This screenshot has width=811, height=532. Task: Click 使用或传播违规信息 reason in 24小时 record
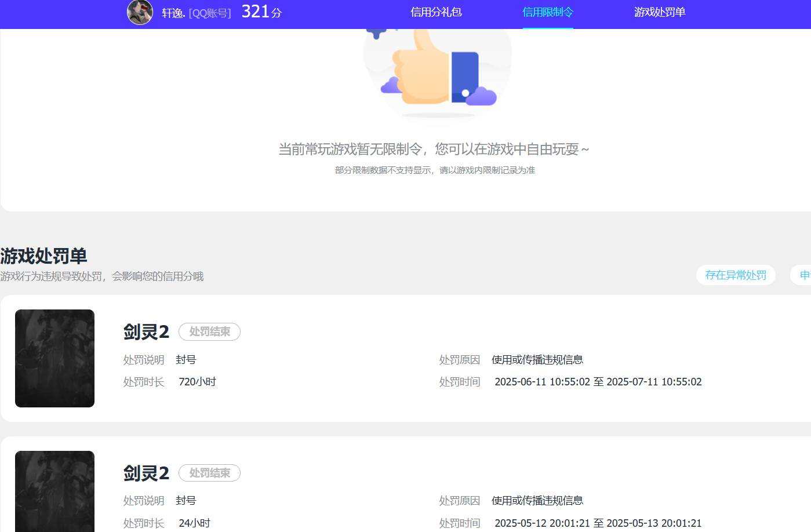click(x=537, y=501)
